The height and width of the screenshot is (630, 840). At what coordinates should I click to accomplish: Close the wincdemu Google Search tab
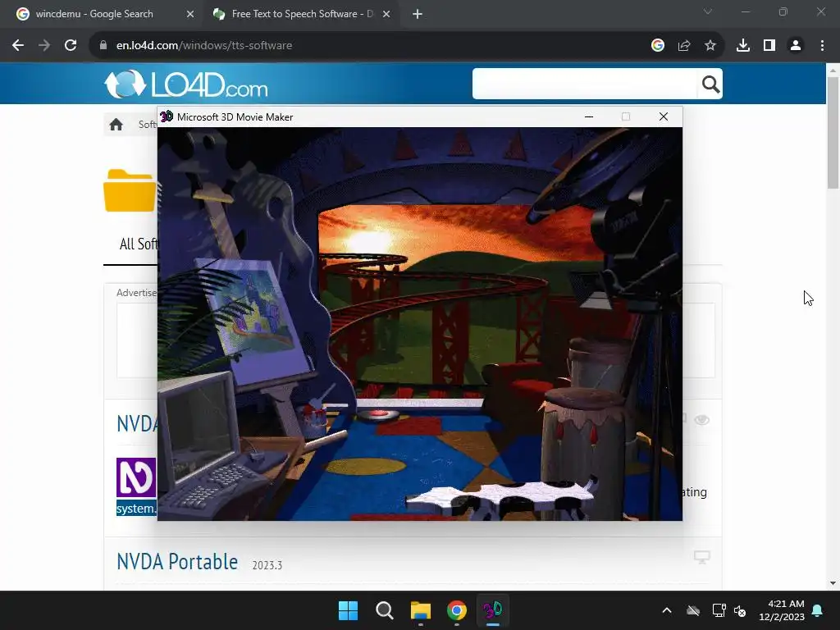(190, 14)
